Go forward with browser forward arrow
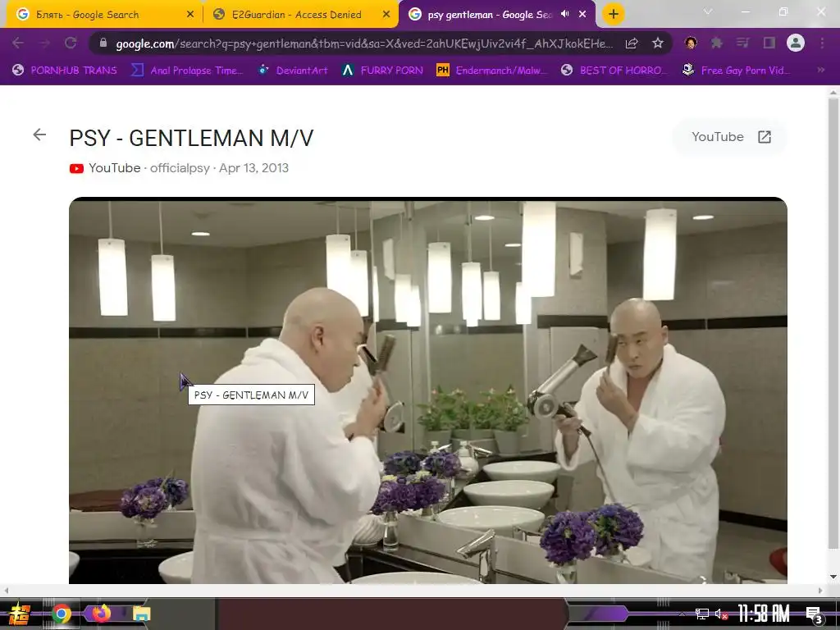 point(44,43)
